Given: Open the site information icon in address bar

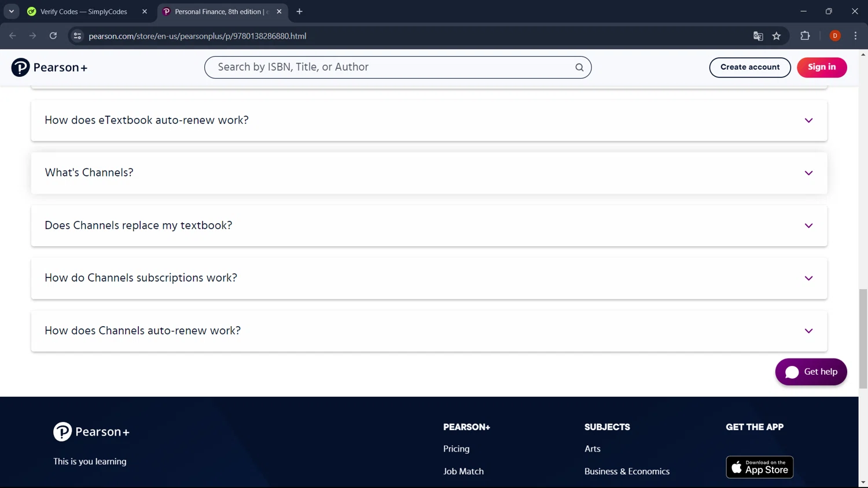Looking at the screenshot, I should click(77, 36).
